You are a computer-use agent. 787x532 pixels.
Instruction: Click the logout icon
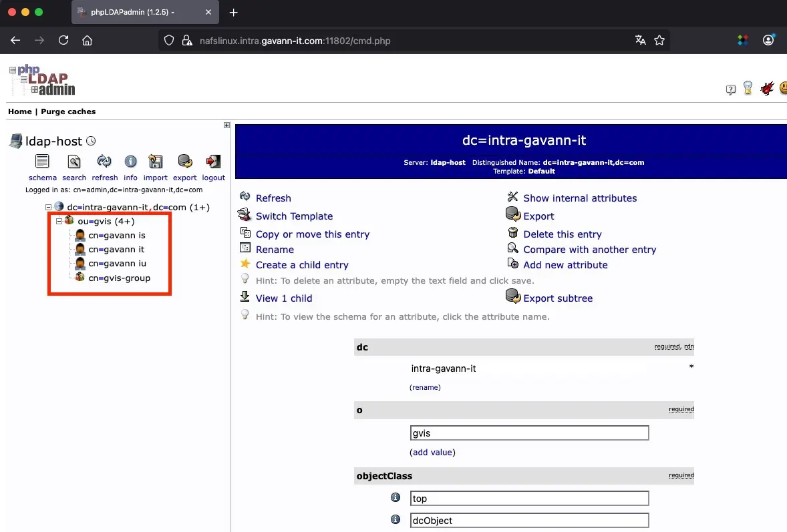pyautogui.click(x=213, y=162)
